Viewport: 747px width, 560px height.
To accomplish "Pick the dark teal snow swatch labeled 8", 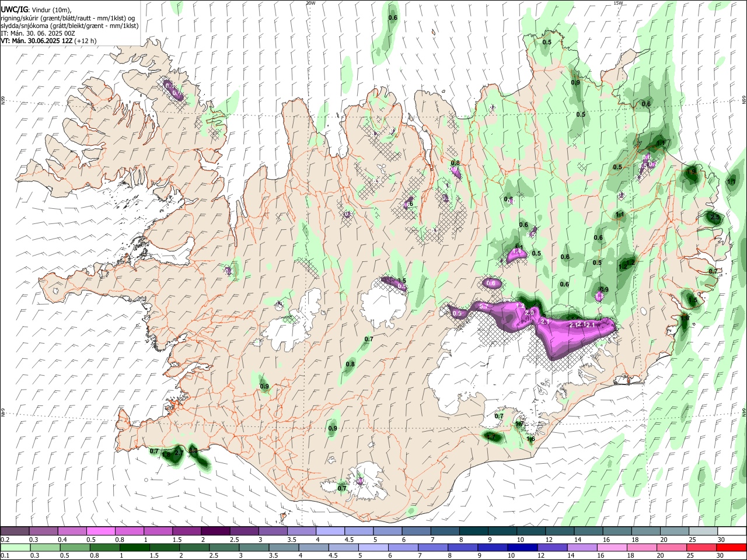I will click(x=473, y=531).
